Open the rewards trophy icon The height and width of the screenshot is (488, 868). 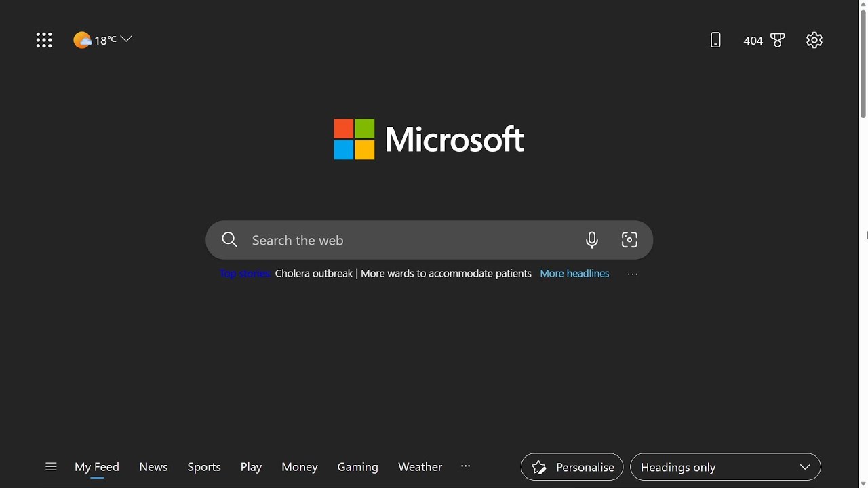coord(778,40)
